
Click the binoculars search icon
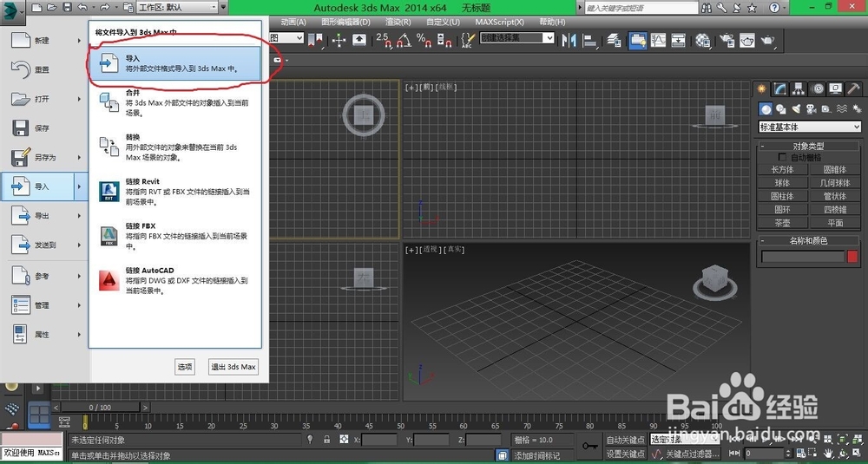click(x=707, y=8)
